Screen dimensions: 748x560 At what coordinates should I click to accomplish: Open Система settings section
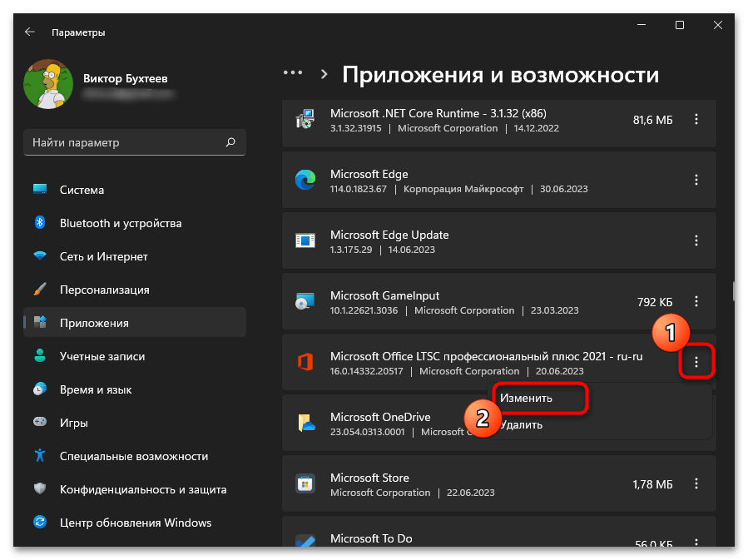(135, 190)
